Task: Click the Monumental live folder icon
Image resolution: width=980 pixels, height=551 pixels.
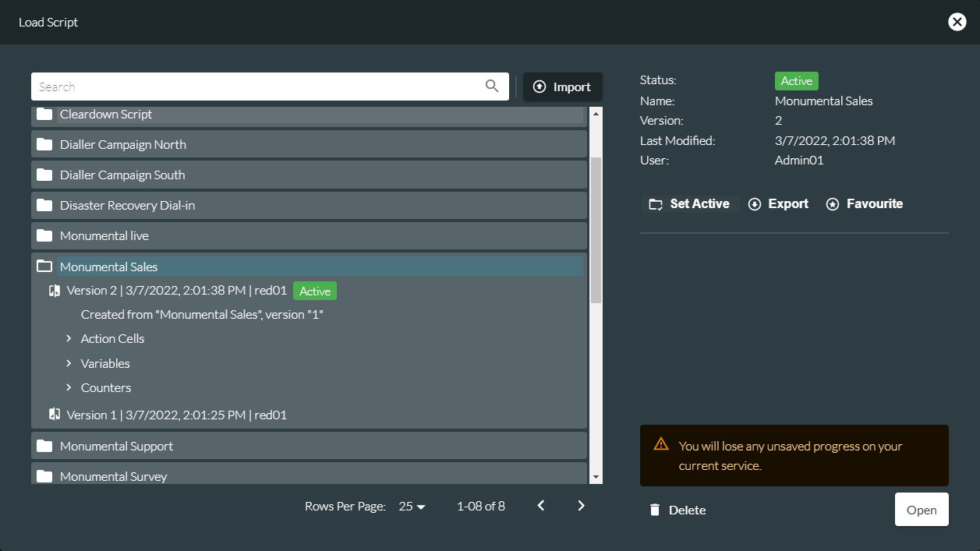Action: pyautogui.click(x=44, y=235)
